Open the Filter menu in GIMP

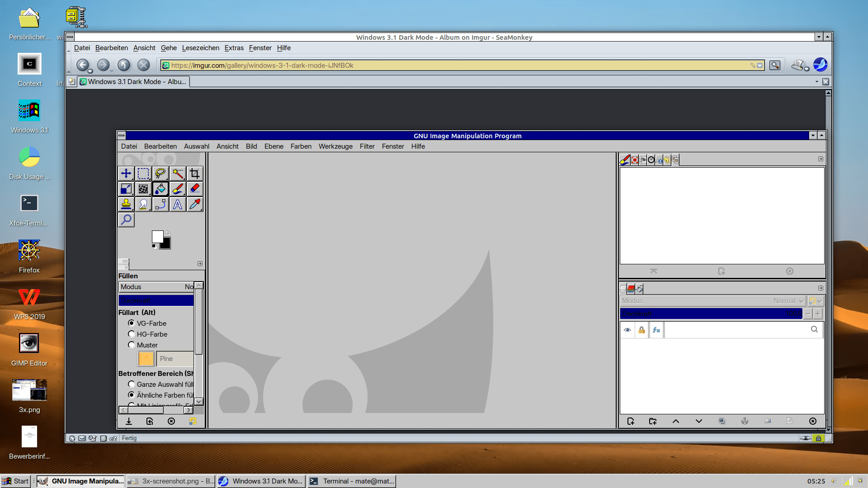pos(367,146)
